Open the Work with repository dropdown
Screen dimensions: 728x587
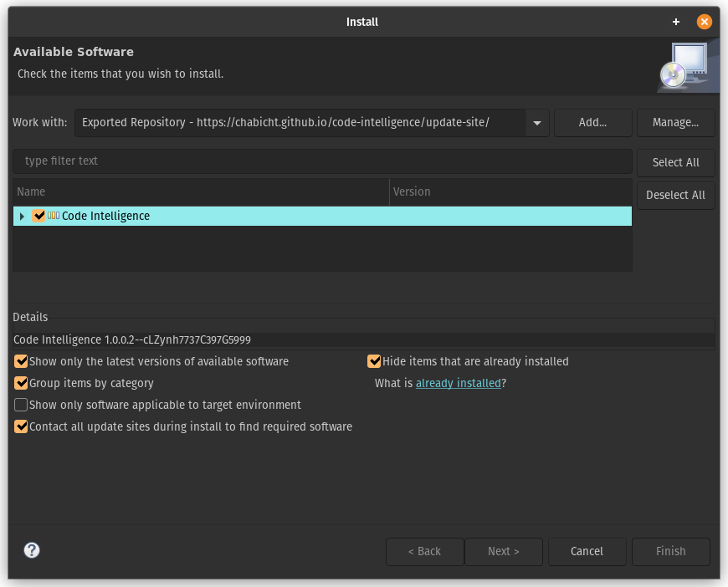tap(536, 122)
